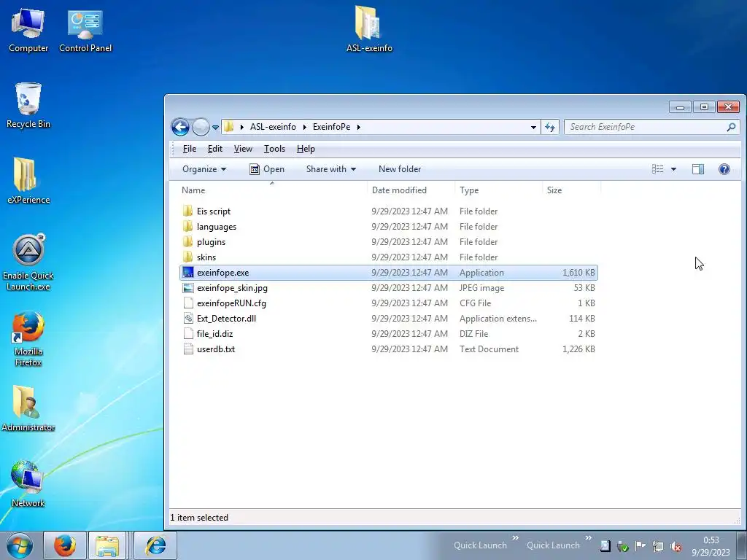
Task: Click the search magnifier icon
Action: tap(731, 127)
